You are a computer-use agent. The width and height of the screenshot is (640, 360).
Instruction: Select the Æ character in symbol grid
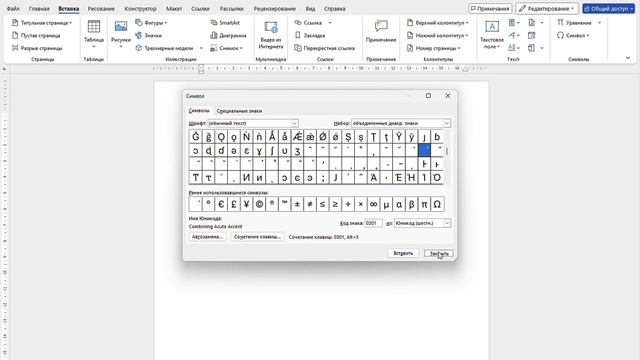tap(298, 137)
